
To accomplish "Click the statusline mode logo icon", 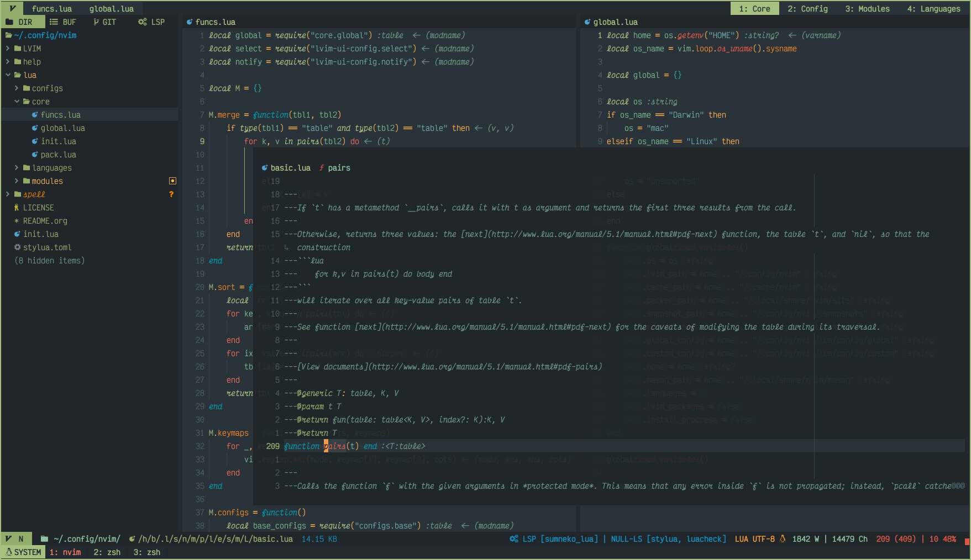I will (8, 539).
